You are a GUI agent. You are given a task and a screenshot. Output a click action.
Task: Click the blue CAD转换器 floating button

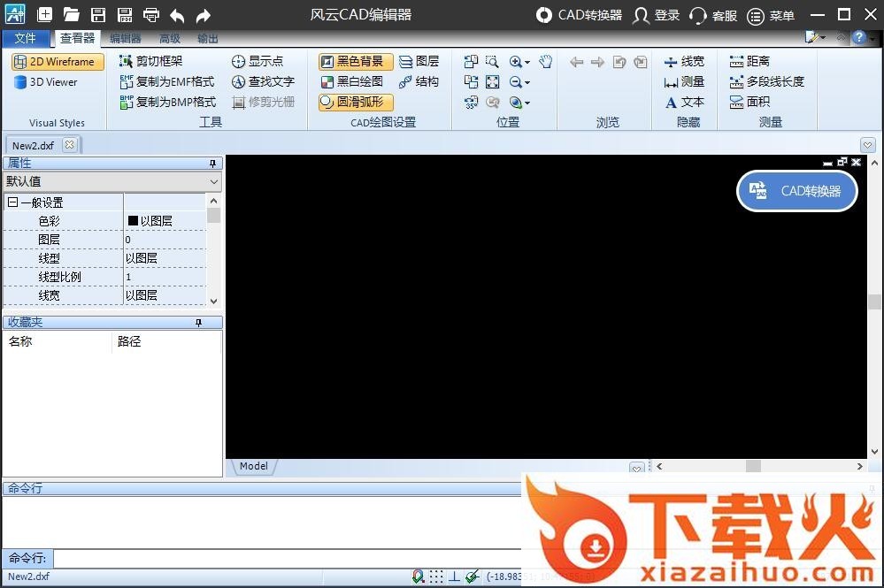(797, 191)
